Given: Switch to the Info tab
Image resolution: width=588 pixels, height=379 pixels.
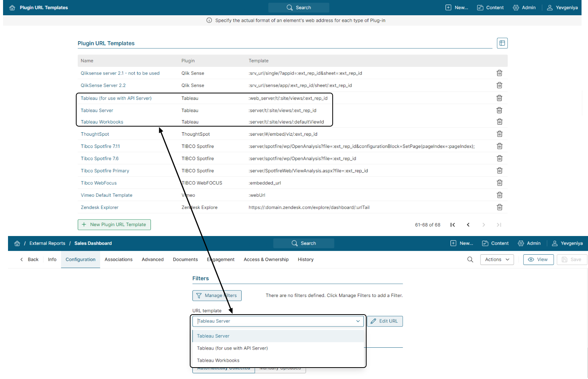Looking at the screenshot, I should (x=52, y=260).
